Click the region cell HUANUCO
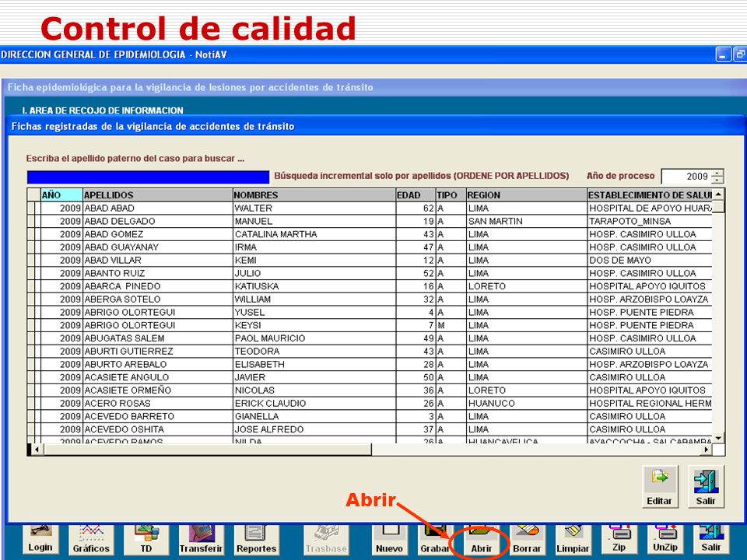The height and width of the screenshot is (560, 747). tap(527, 403)
